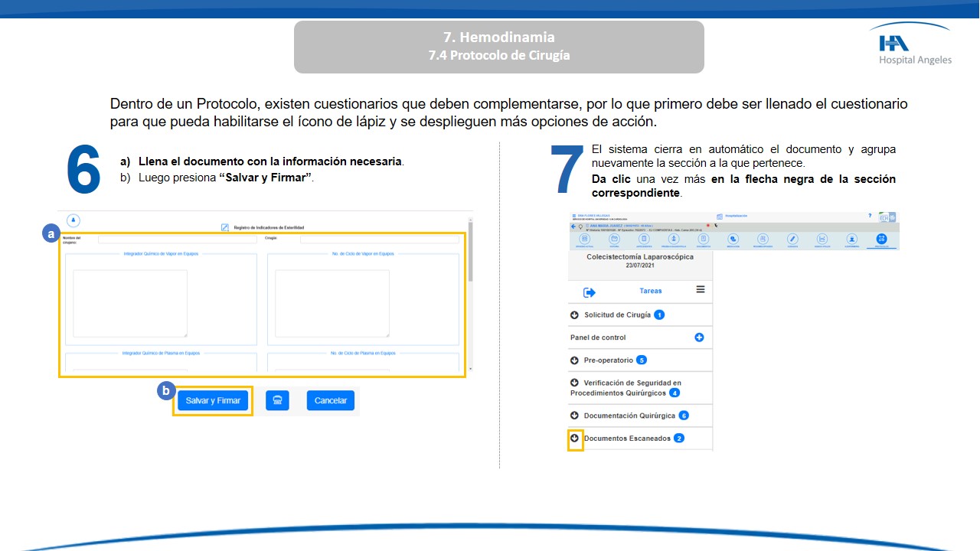
Task: Click the blue back arrow beside patient name
Action: point(573,227)
